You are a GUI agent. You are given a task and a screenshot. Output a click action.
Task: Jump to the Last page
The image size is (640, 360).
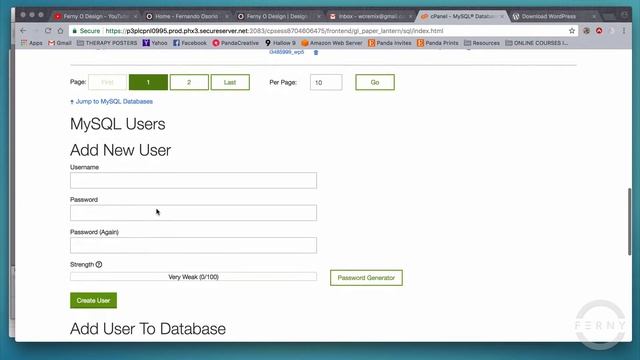click(x=230, y=82)
